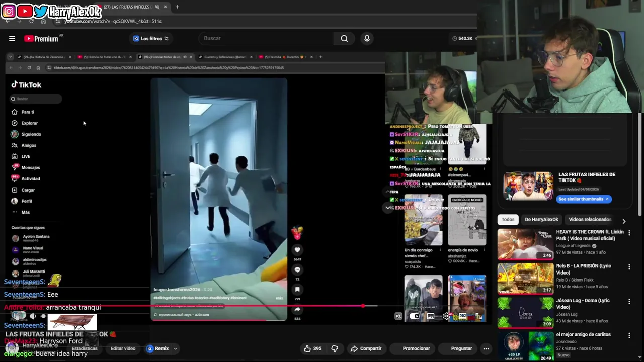Open more actions three-dot menu below video
The image size is (644, 362).
pos(486,348)
